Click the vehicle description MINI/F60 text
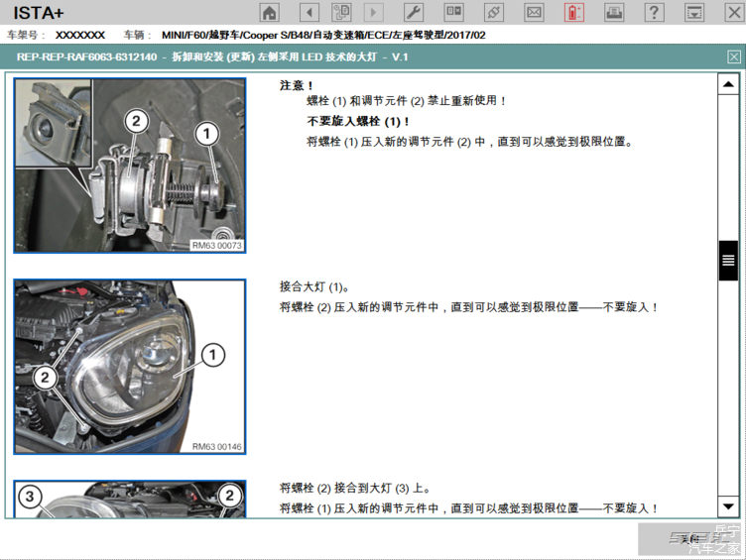 [x=323, y=35]
